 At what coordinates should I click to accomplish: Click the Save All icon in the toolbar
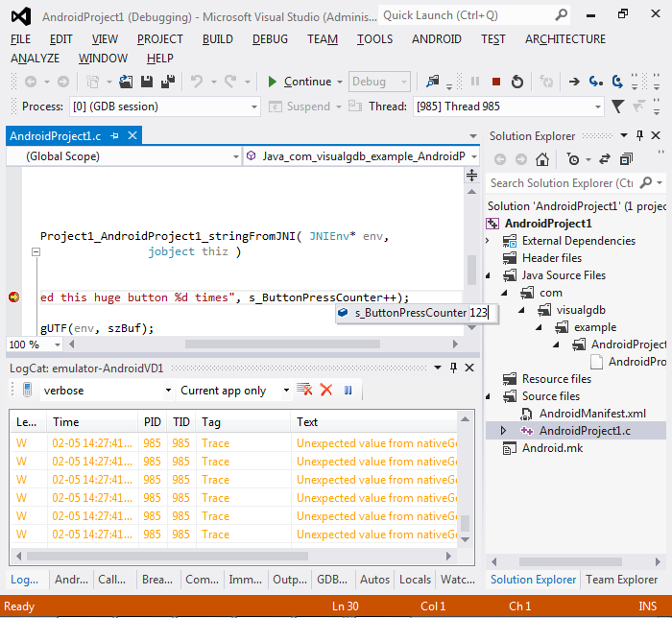(x=168, y=82)
